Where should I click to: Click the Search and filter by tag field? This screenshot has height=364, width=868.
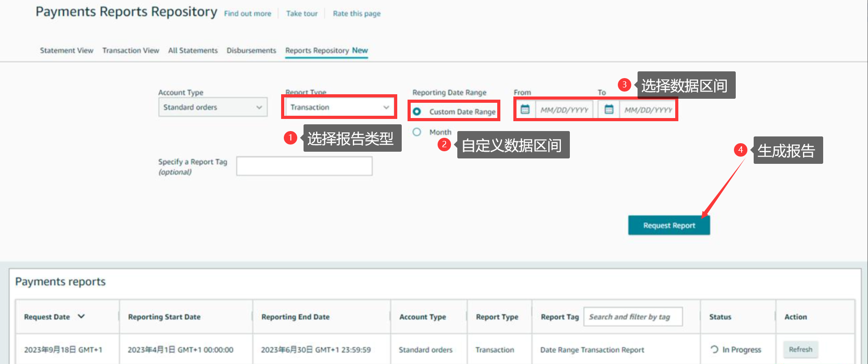pos(633,316)
